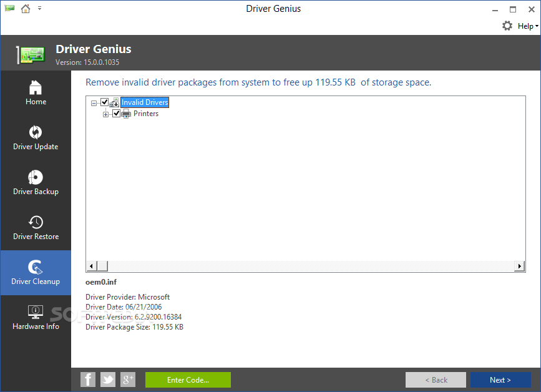Open settings via the gear icon
The height and width of the screenshot is (392, 541).
pos(507,26)
